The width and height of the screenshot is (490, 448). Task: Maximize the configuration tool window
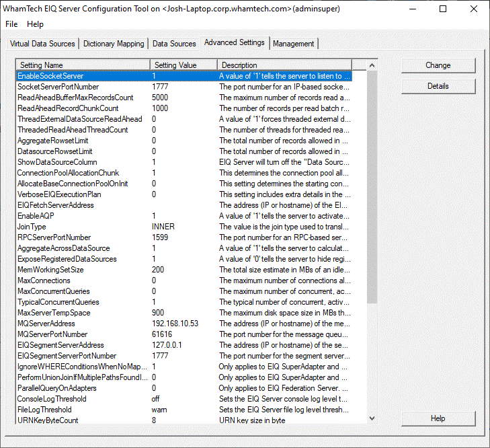coord(443,9)
